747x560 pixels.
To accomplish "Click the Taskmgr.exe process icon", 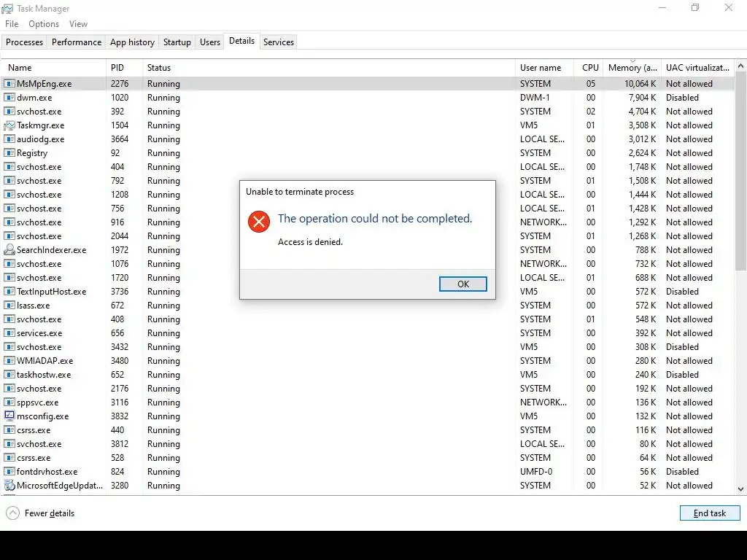I will 9,125.
